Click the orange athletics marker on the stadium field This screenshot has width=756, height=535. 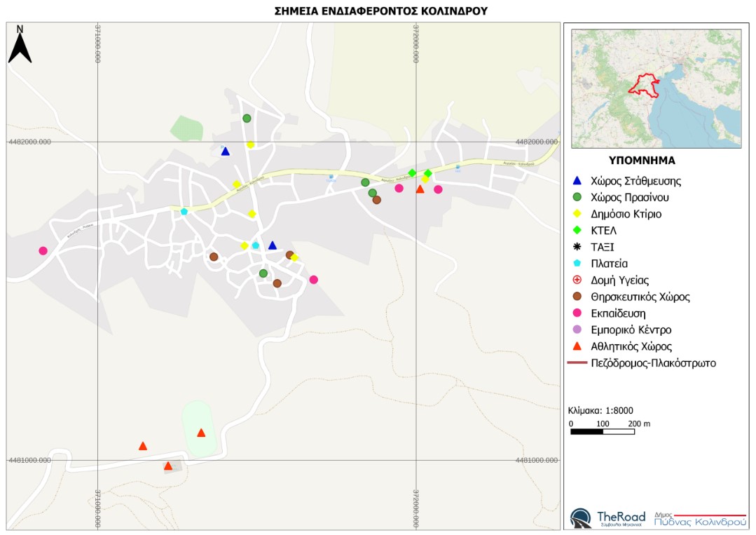[x=201, y=433]
